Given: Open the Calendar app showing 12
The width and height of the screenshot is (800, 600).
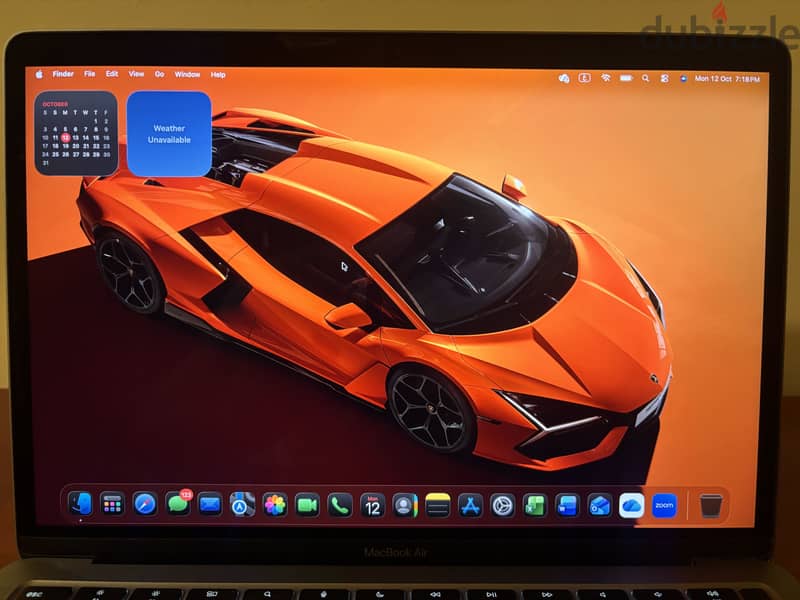Looking at the screenshot, I should click(x=373, y=505).
